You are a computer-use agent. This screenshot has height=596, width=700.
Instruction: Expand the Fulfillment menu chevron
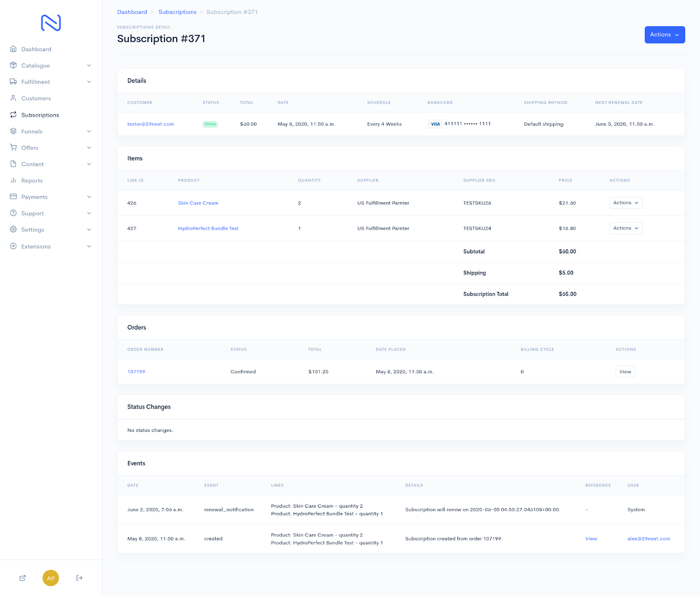[89, 82]
